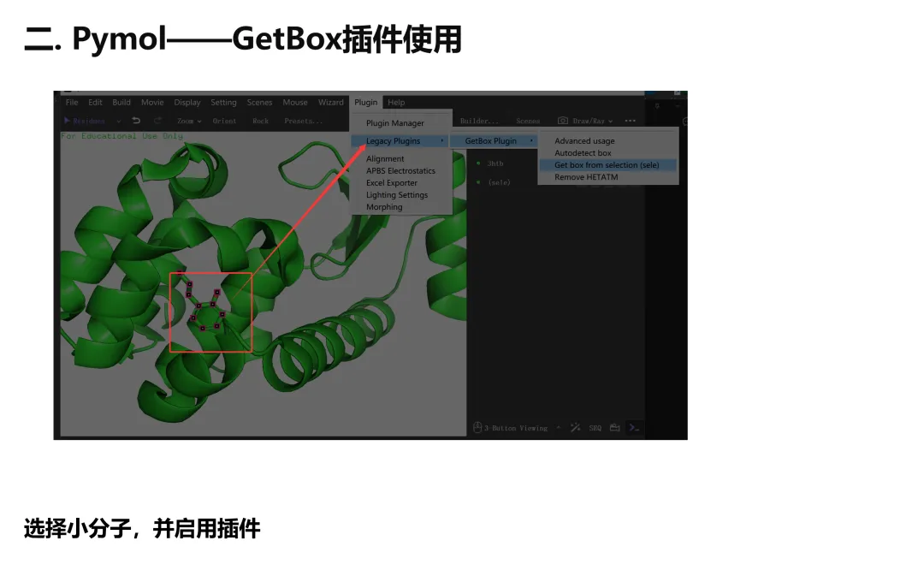Open the Edit menu
This screenshot has height=576, width=924.
coord(95,103)
